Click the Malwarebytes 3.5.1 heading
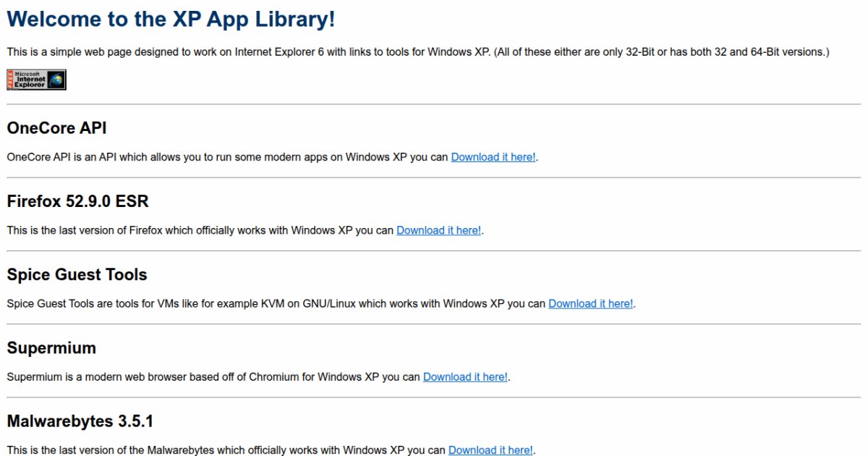 pyautogui.click(x=80, y=421)
